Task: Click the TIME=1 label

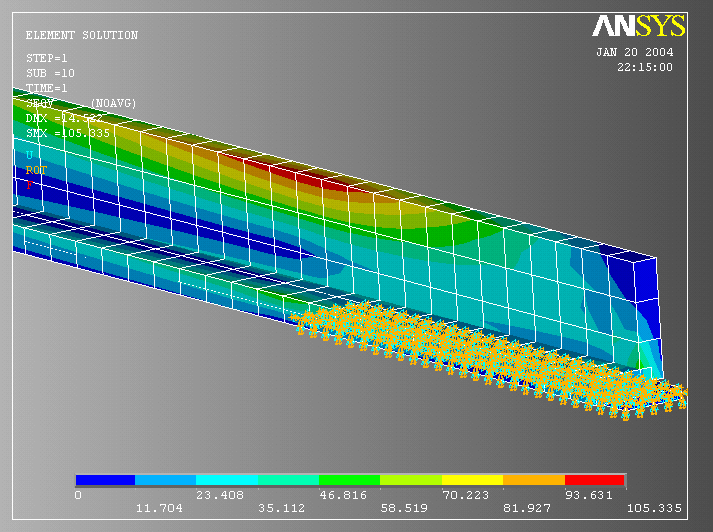Action: click(x=47, y=88)
